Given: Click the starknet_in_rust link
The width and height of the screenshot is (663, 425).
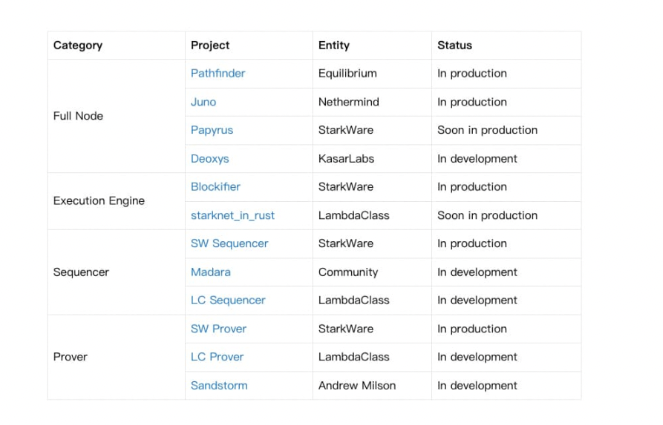Looking at the screenshot, I should 233,215.
